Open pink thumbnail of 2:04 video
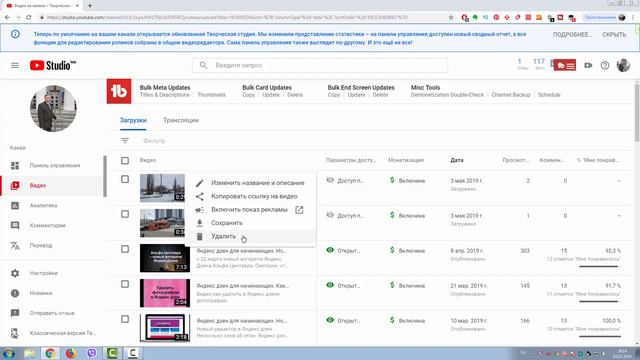 click(164, 293)
